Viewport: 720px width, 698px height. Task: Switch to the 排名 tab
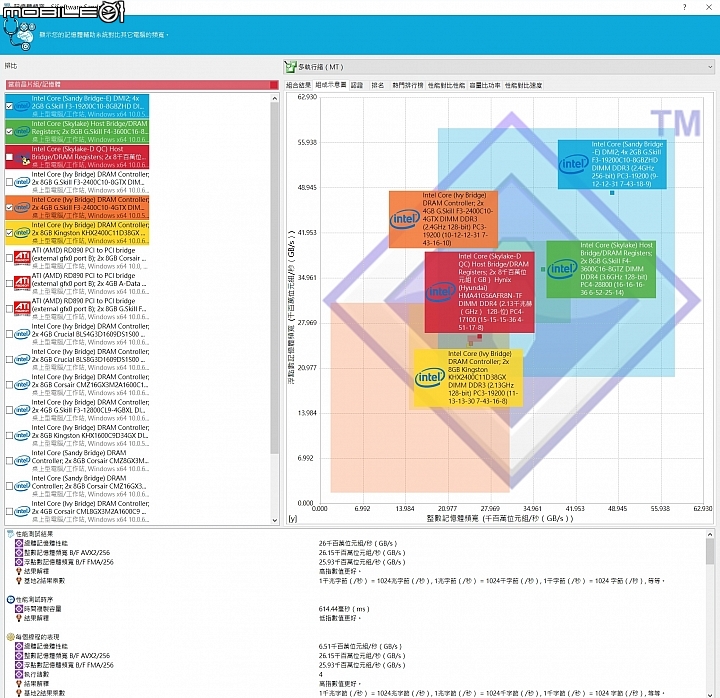378,85
